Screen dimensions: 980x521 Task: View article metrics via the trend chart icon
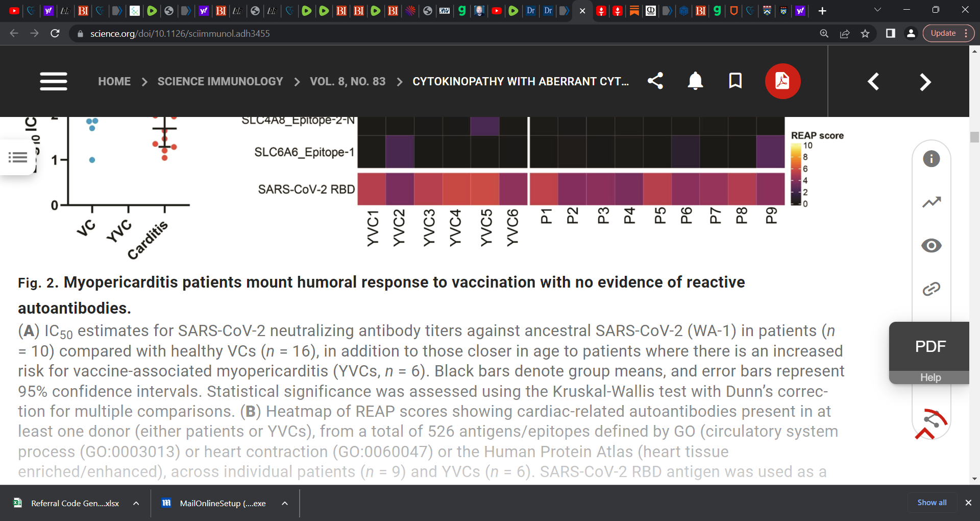(x=932, y=202)
